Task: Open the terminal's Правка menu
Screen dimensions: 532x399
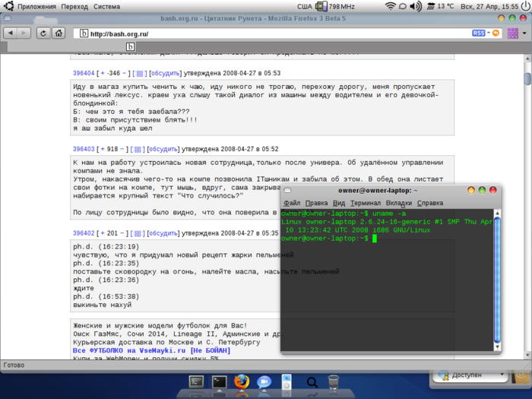Action: tap(317, 203)
